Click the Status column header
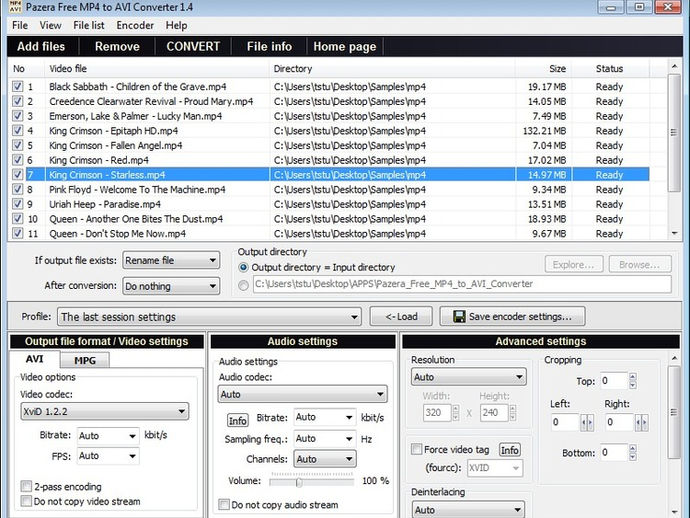This screenshot has width=690, height=518. click(x=610, y=69)
